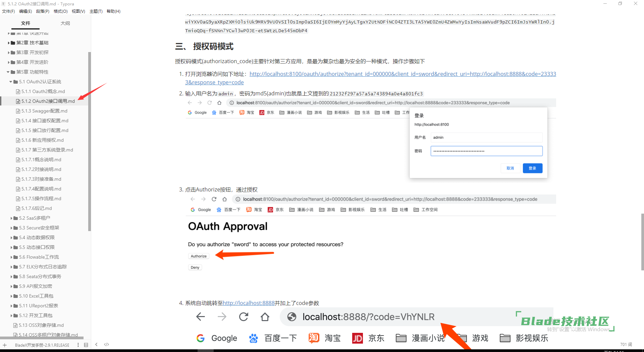This screenshot has width=644, height=352.
Task: Expand the 5.8 Seata分布式事务 folder
Action: (11, 276)
